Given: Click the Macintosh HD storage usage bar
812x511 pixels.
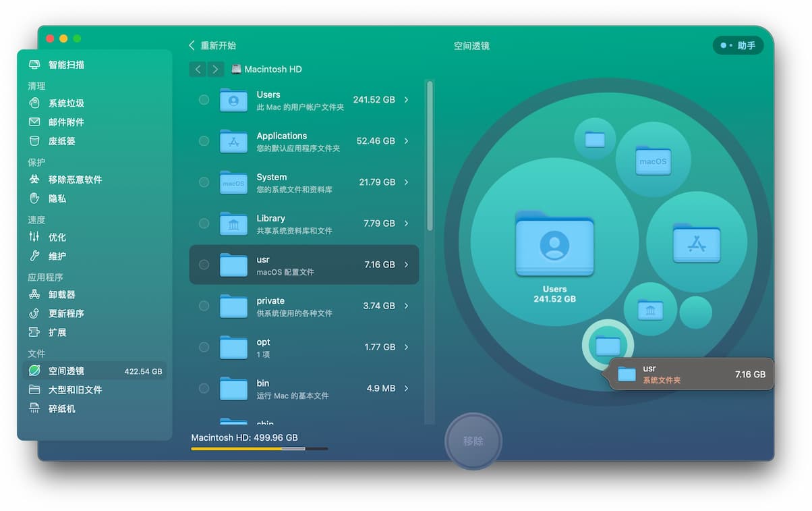Looking at the screenshot, I should tap(259, 448).
